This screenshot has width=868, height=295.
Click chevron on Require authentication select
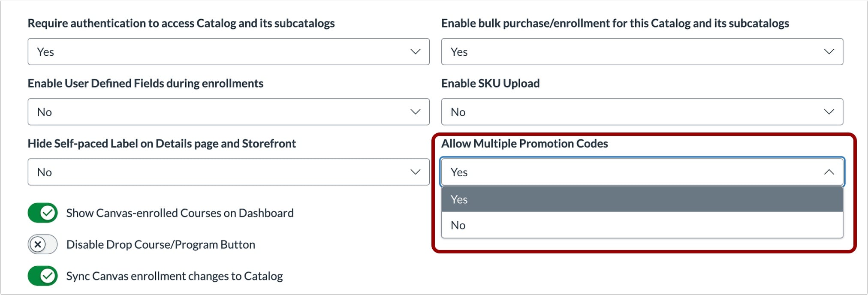click(415, 52)
